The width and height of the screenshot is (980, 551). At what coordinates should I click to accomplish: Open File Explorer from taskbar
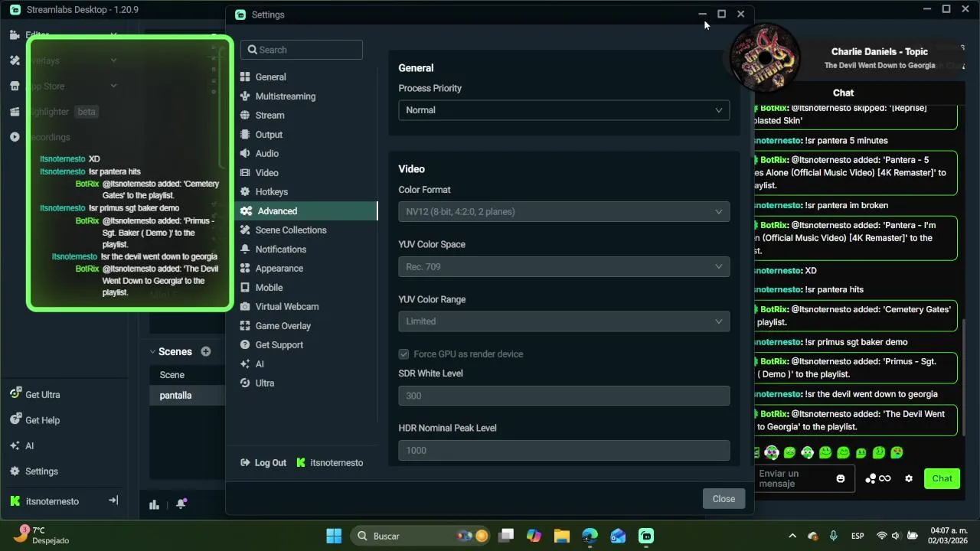[562, 536]
